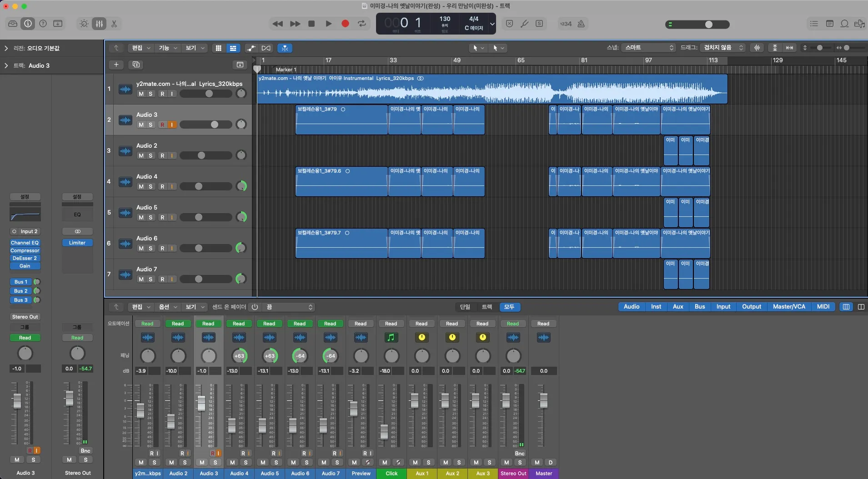868x479 pixels.
Task: Open the List Editors icon
Action: tap(814, 24)
